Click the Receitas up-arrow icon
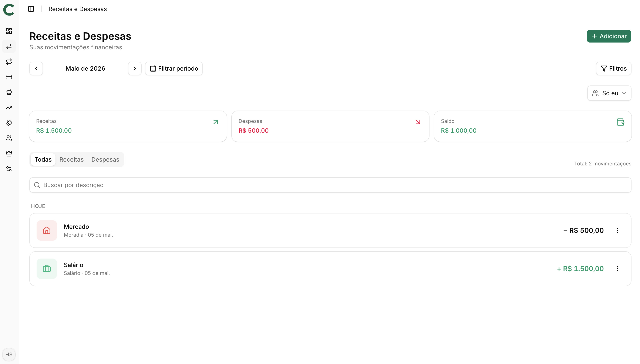The height and width of the screenshot is (364, 640). 216,122
